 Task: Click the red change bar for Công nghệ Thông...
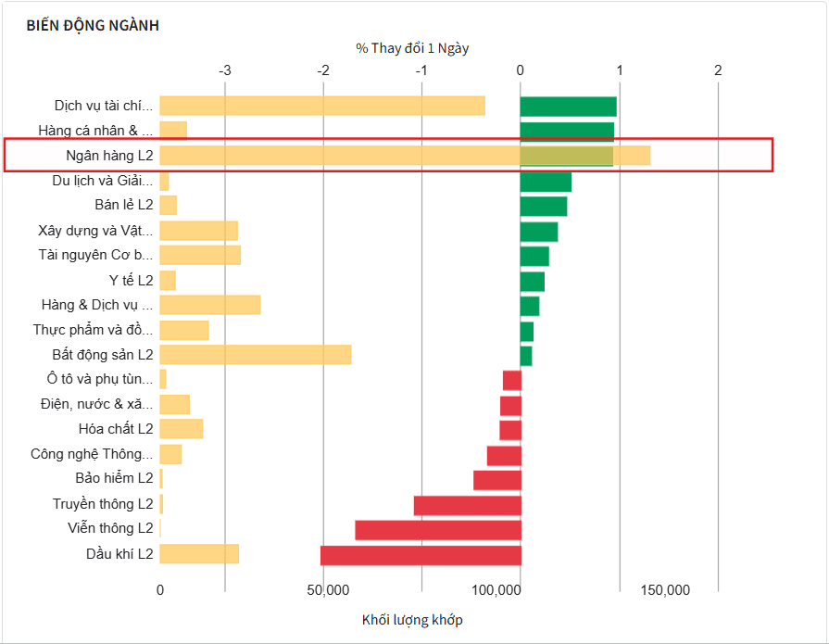504,456
